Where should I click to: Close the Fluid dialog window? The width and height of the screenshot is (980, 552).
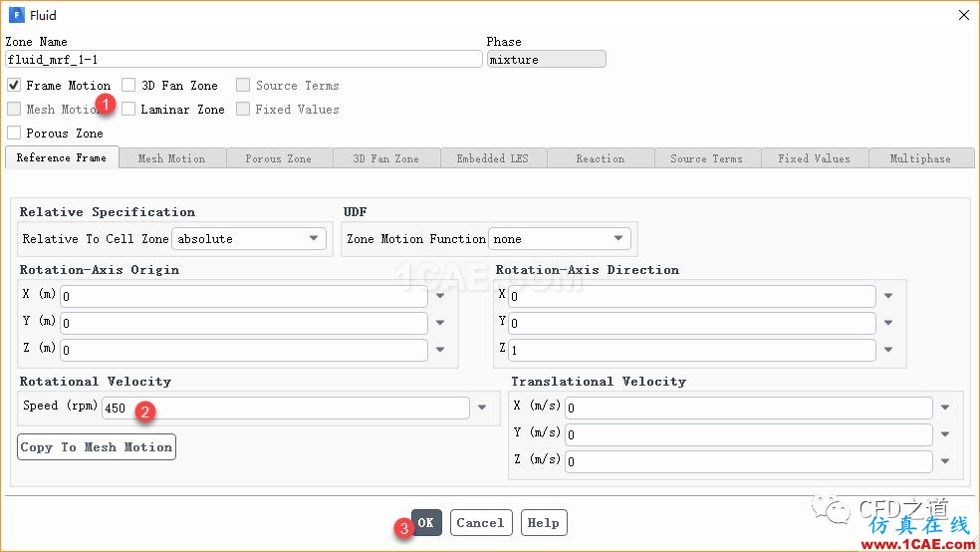(x=964, y=15)
